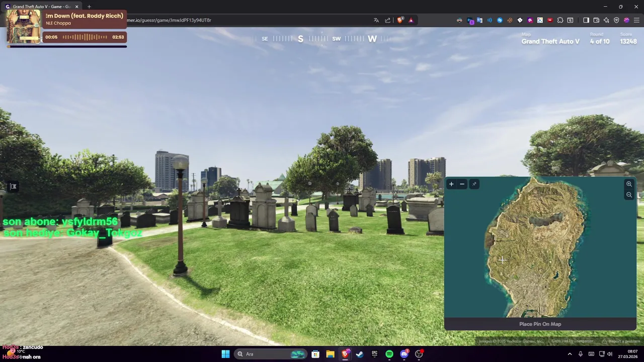Open the browser hamburger main menu
The width and height of the screenshot is (644, 362).
point(637,20)
